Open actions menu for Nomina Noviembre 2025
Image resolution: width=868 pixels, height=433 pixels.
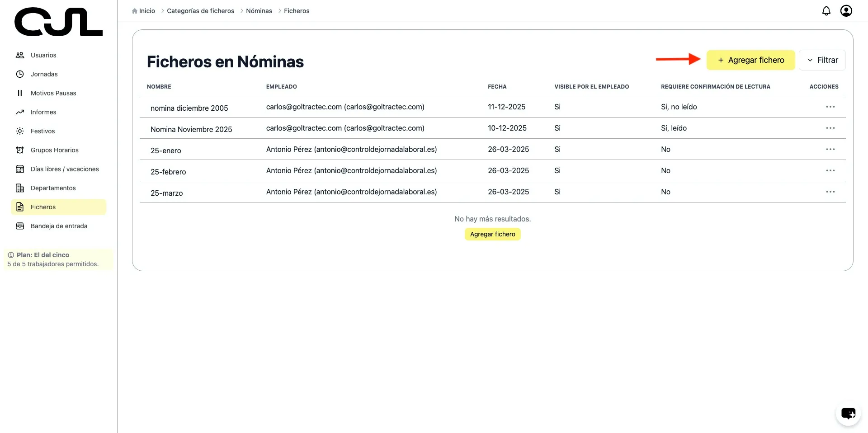[830, 128]
